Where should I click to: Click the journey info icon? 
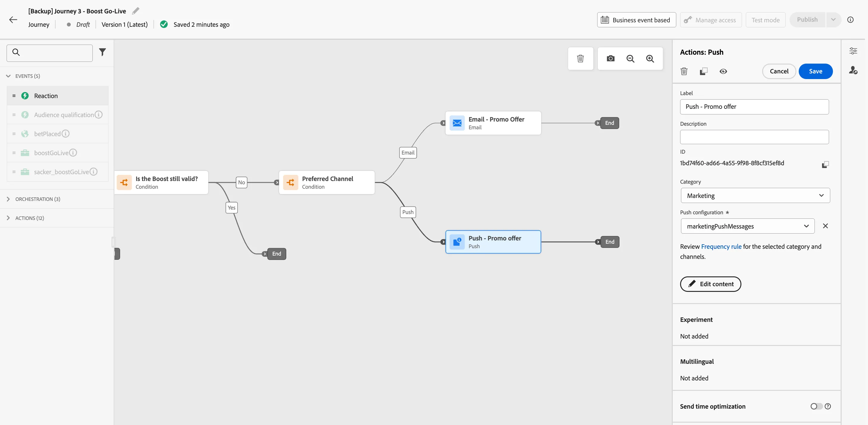coord(850,20)
